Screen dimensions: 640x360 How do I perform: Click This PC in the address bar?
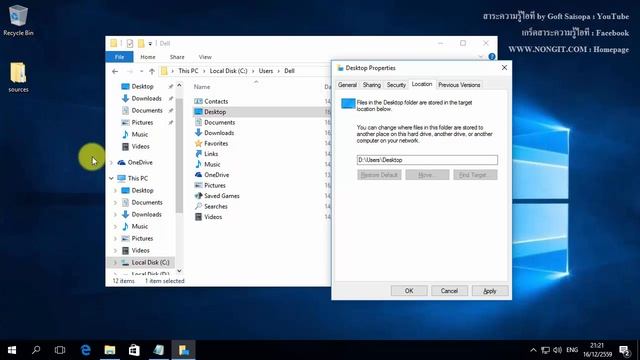coord(188,71)
